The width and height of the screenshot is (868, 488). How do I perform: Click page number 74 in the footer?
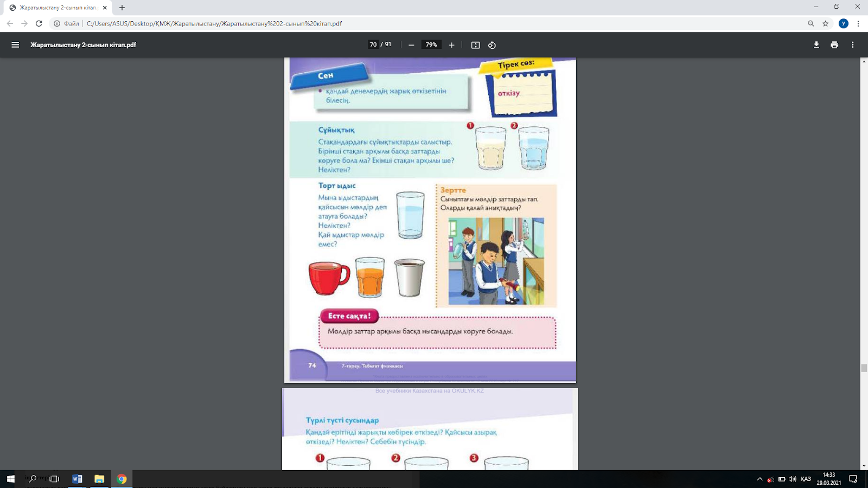click(312, 365)
